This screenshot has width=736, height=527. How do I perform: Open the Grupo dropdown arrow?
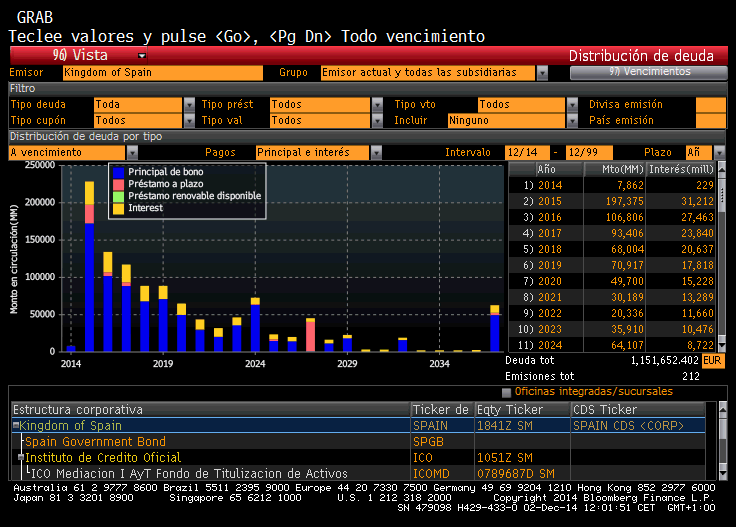point(542,73)
